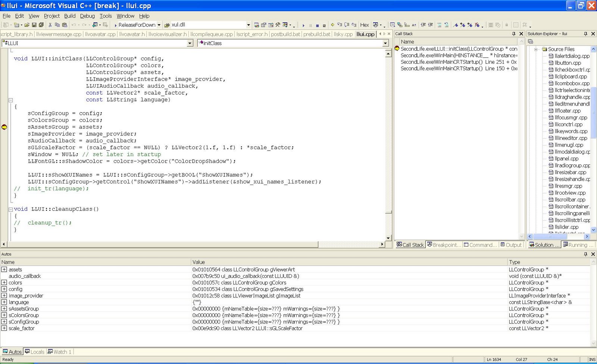This screenshot has height=364, width=597.
Task: Click the Copy toolbar icon
Action: click(57, 25)
